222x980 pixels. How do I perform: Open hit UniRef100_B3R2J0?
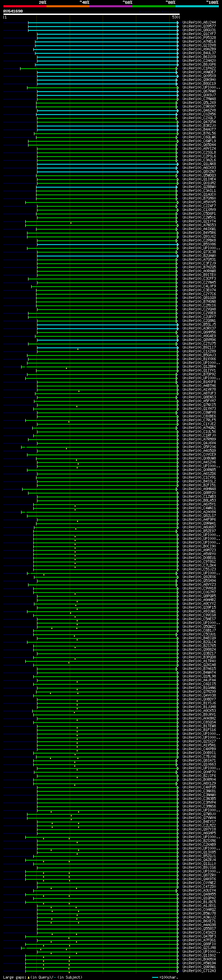tap(199, 125)
